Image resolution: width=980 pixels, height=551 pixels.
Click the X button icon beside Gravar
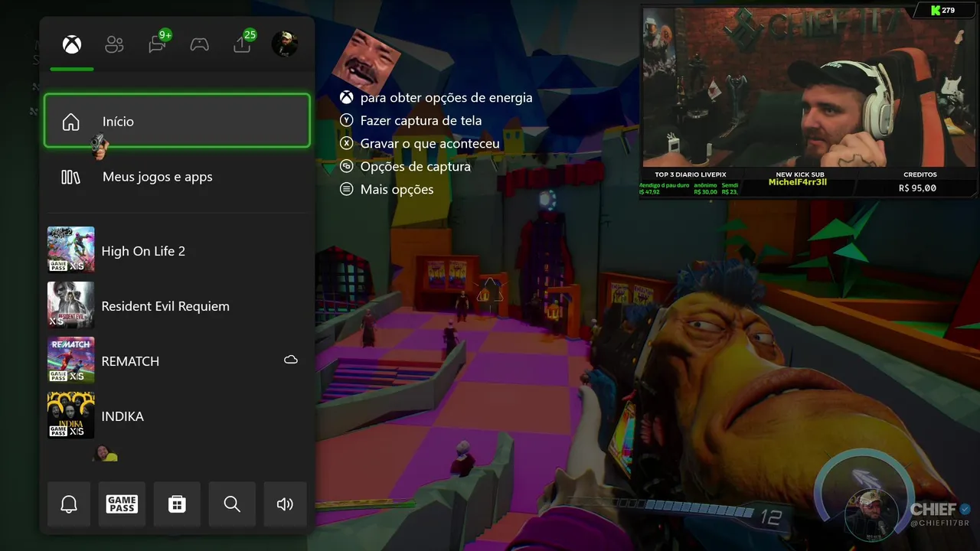(347, 143)
